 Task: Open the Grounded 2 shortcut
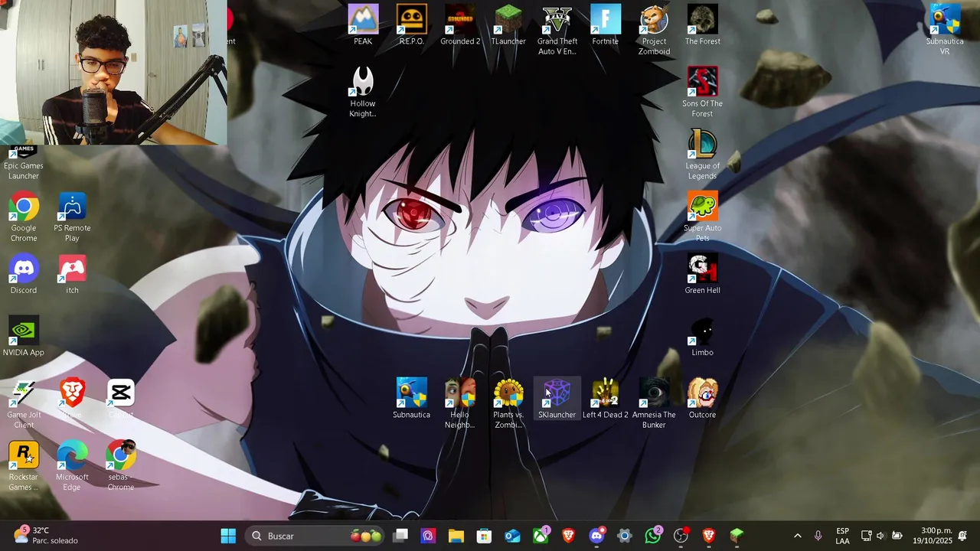click(x=460, y=25)
